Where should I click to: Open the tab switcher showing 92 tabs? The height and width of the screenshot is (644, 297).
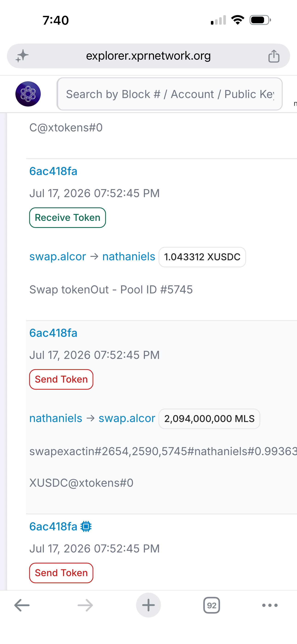212,605
